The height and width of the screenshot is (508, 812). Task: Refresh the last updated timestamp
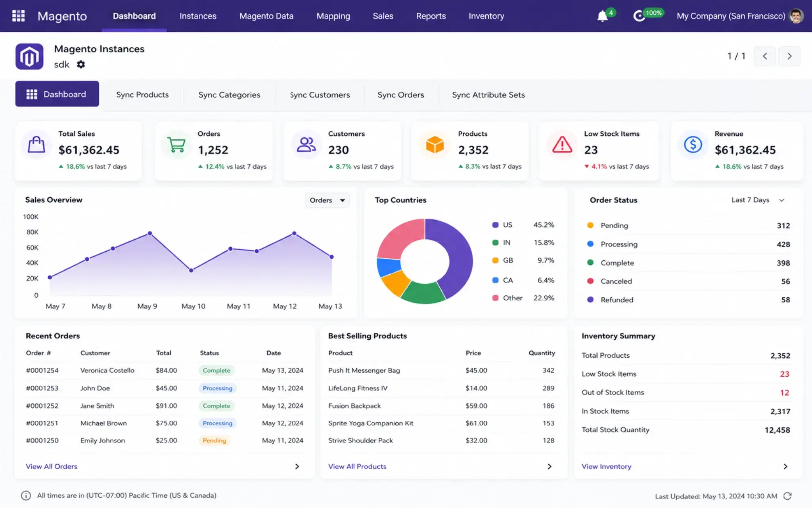pos(787,496)
